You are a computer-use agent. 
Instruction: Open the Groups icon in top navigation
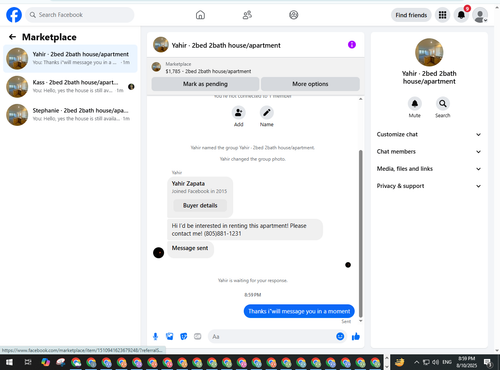click(x=294, y=15)
